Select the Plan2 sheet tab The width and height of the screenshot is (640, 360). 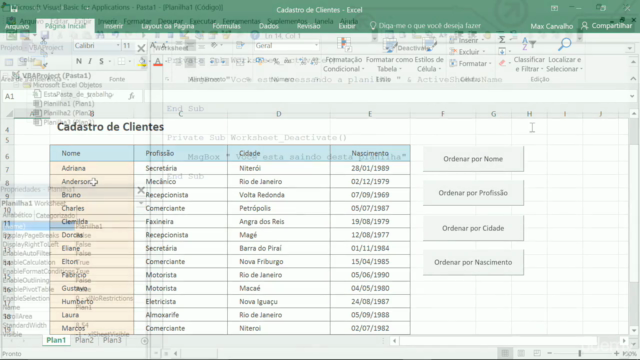(84, 340)
